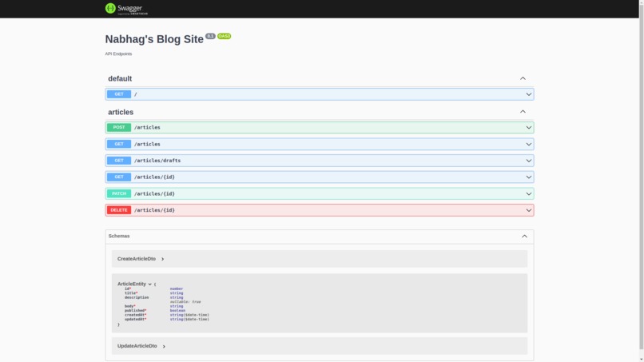This screenshot has height=362, width=644.
Task: Click the title field in ArticleEntity
Action: click(x=131, y=293)
